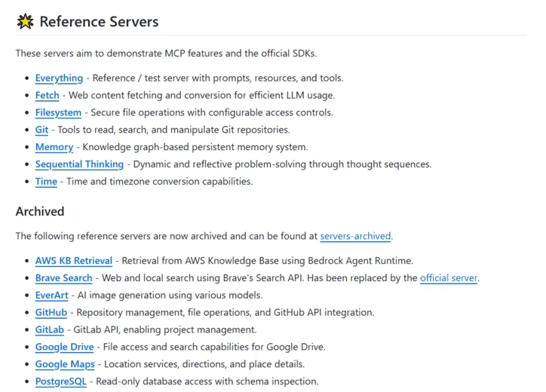Click text 'Web content fetching and conversion'
The width and height of the screenshot is (546, 392).
(x=150, y=95)
